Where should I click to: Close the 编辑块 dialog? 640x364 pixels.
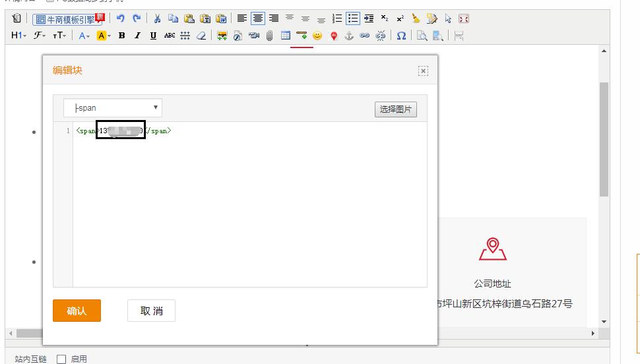click(424, 71)
